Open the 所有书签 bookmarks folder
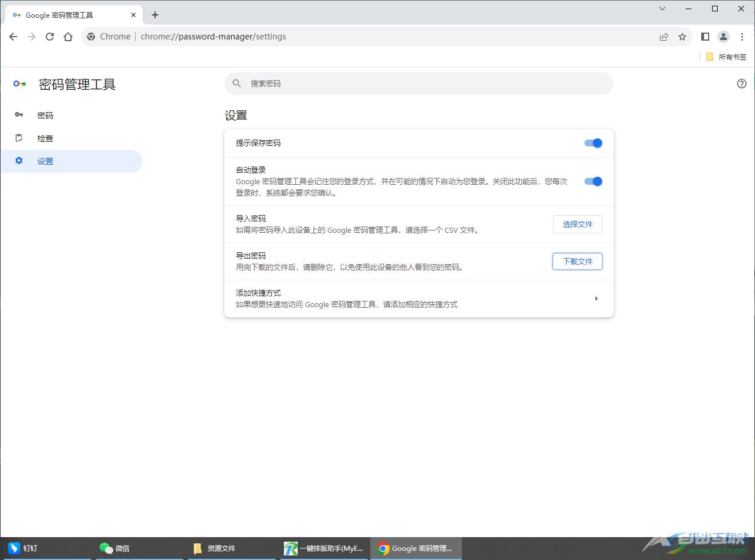755x560 pixels. pos(726,57)
